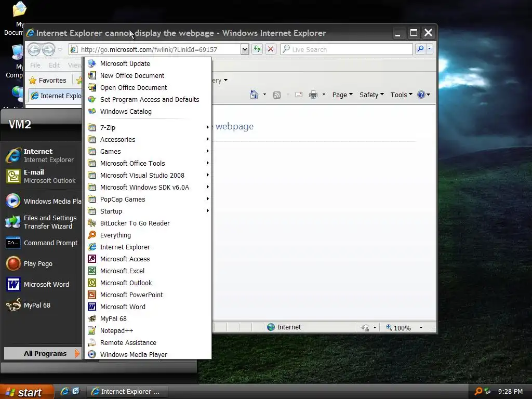Click Internet Explorer taskbar button
The image size is (532, 399).
pyautogui.click(x=127, y=392)
